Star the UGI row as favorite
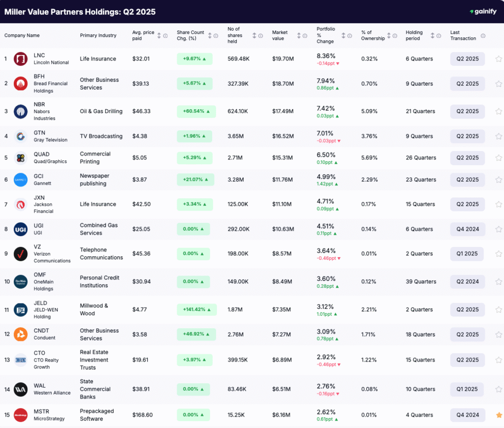This screenshot has width=504, height=428. tap(499, 229)
